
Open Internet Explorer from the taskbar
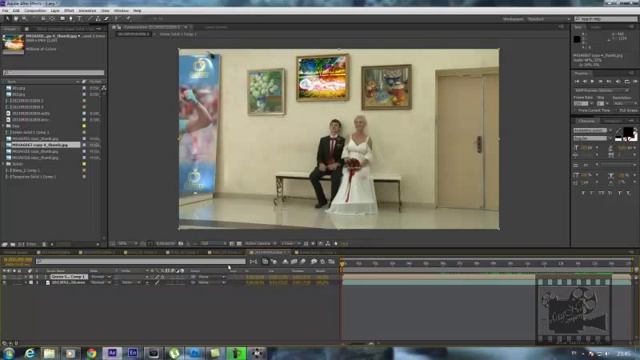[x=29, y=353]
